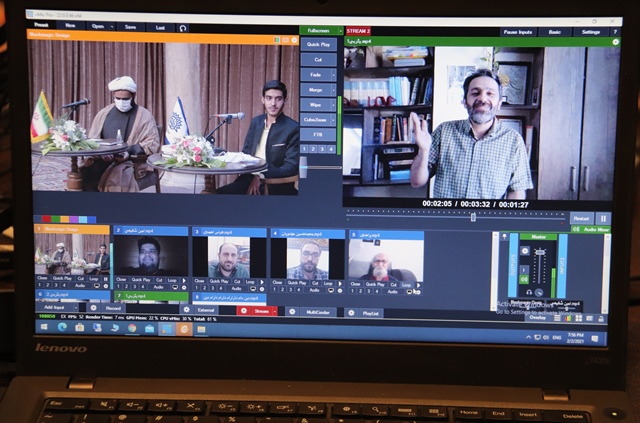Image resolution: width=640 pixels, height=423 pixels.
Task: Open the Settings menu
Action: [x=592, y=31]
